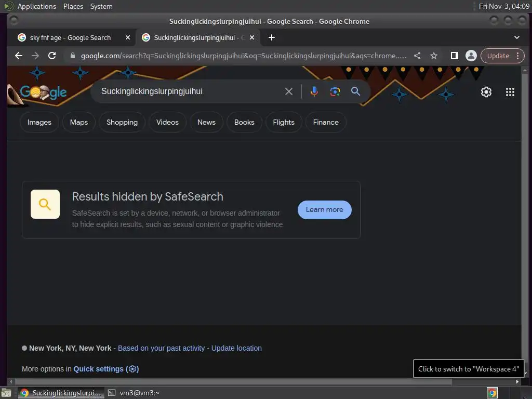Image resolution: width=532 pixels, height=399 pixels.
Task: Filter results by Images
Action: coord(39,122)
